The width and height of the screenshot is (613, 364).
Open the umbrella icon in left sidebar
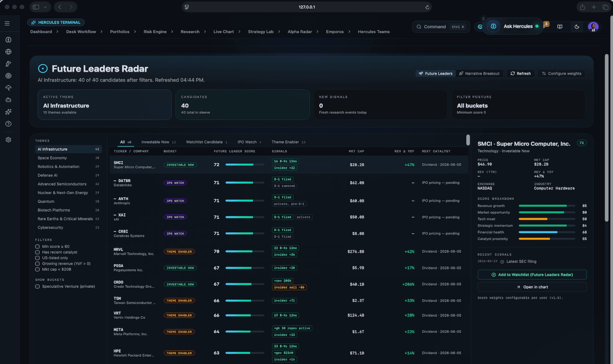(x=8, y=88)
